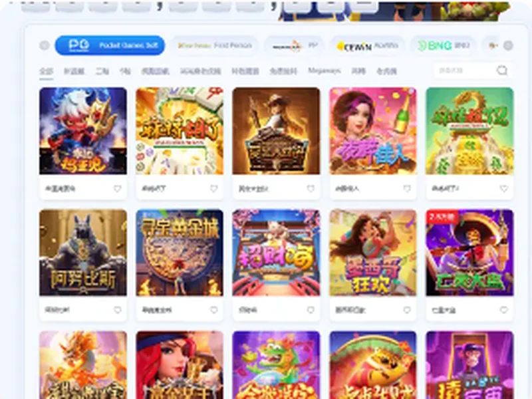The height and width of the screenshot is (399, 532).
Task: Show more providers with the right arrow
Action: pos(508,45)
